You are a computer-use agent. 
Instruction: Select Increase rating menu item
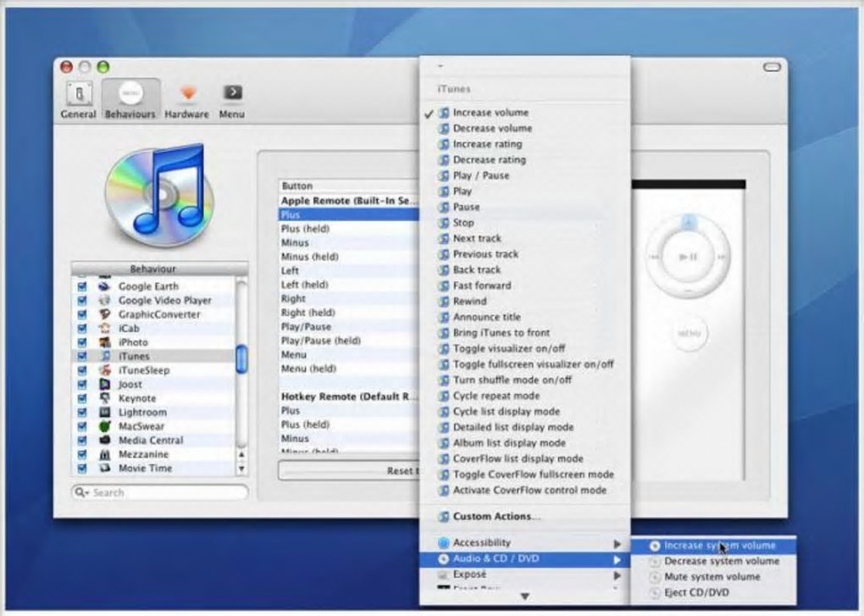524,144
